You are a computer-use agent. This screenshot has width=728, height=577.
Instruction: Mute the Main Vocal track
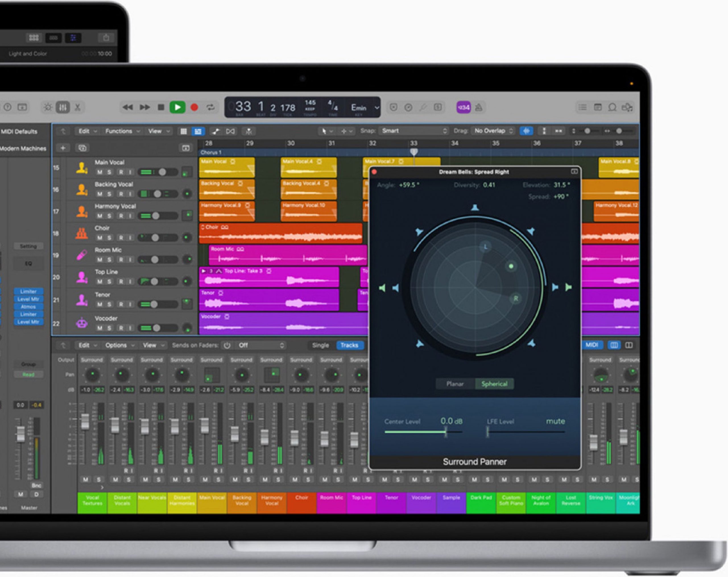(100, 172)
